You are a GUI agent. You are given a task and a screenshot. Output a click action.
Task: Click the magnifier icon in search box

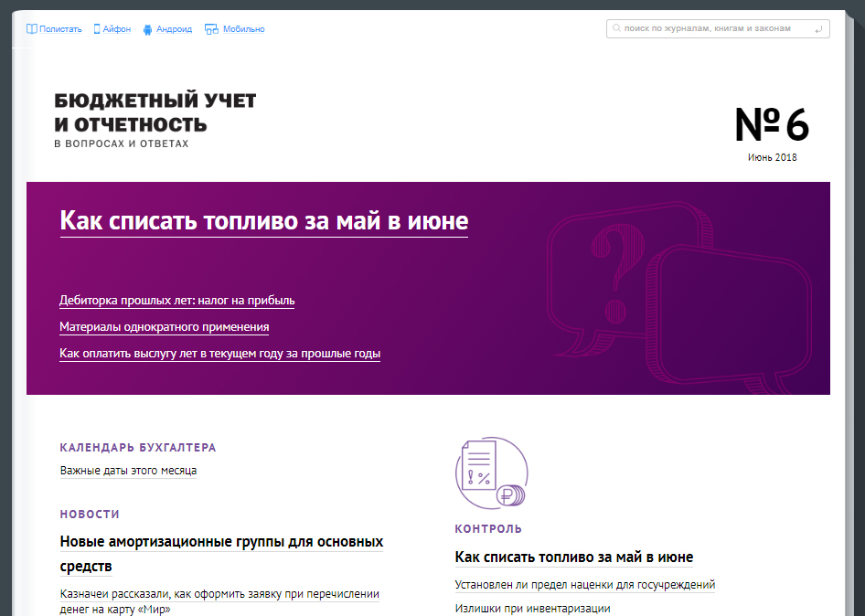(x=617, y=29)
